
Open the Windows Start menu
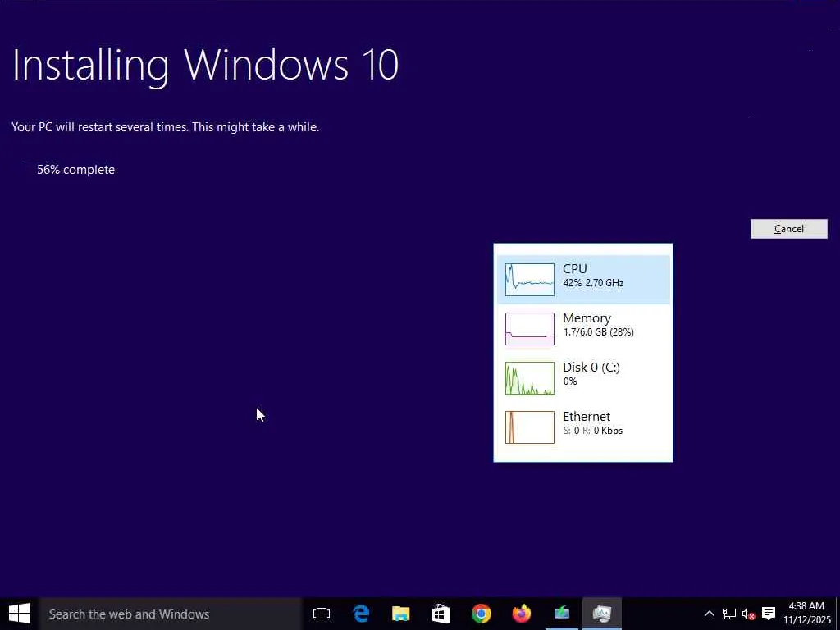[20, 614]
